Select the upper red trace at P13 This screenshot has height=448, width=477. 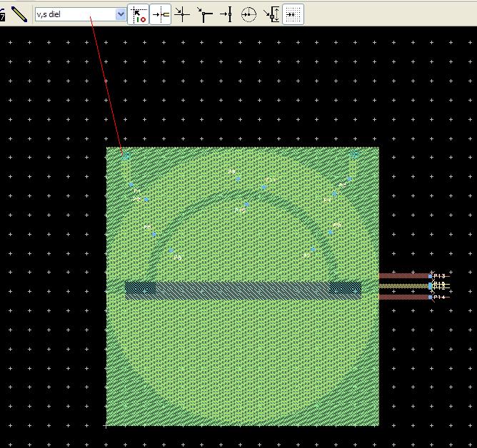click(404, 276)
